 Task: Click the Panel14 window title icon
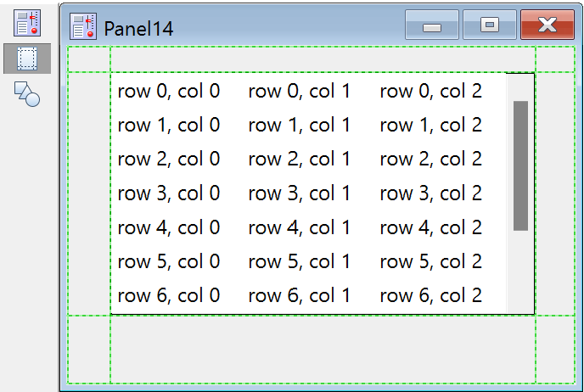tap(82, 27)
